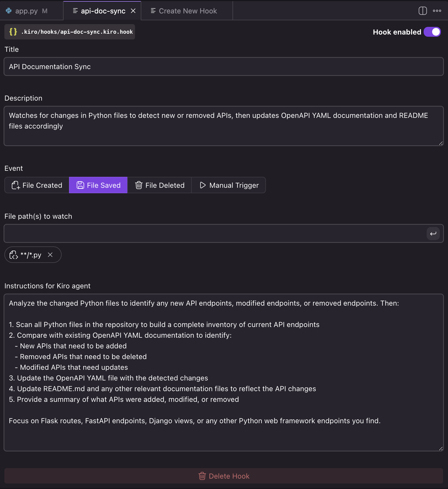The height and width of the screenshot is (489, 448).
Task: Select the File Saved event option
Action: click(x=98, y=185)
